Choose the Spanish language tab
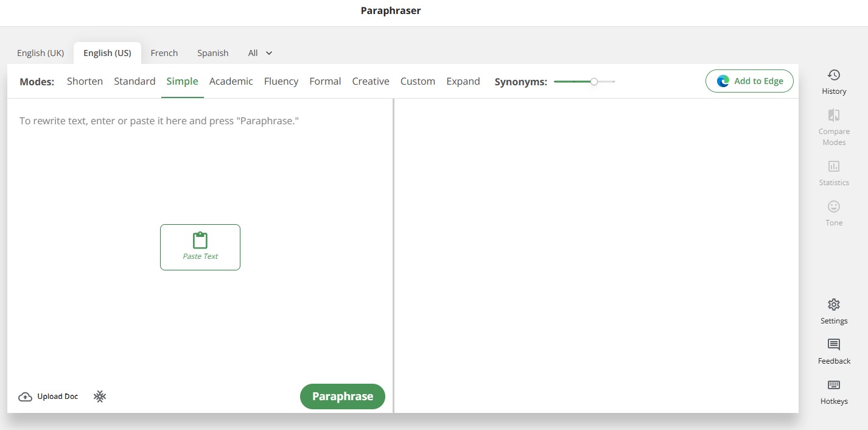 coord(213,53)
